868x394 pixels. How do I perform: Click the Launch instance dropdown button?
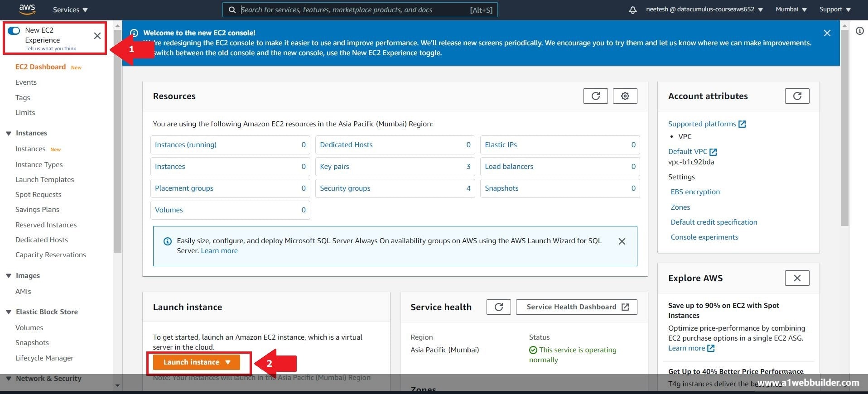point(197,362)
